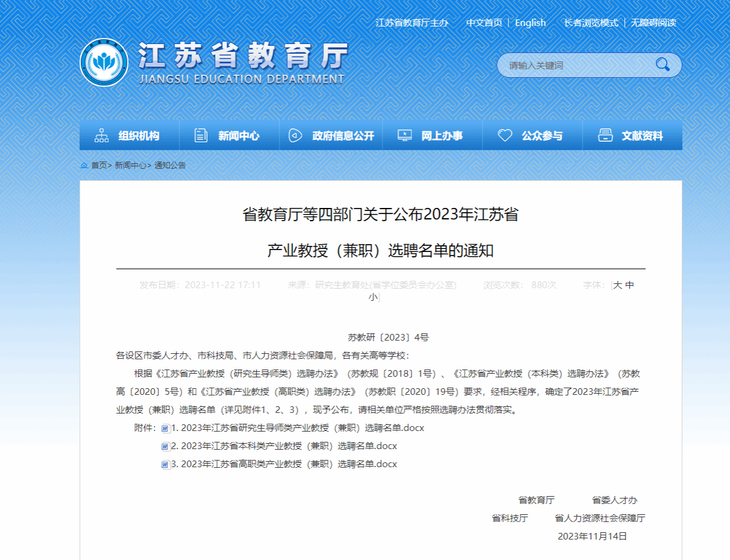This screenshot has width=730, height=560.
Task: Click the 政府信息公开 icon
Action: 295,136
